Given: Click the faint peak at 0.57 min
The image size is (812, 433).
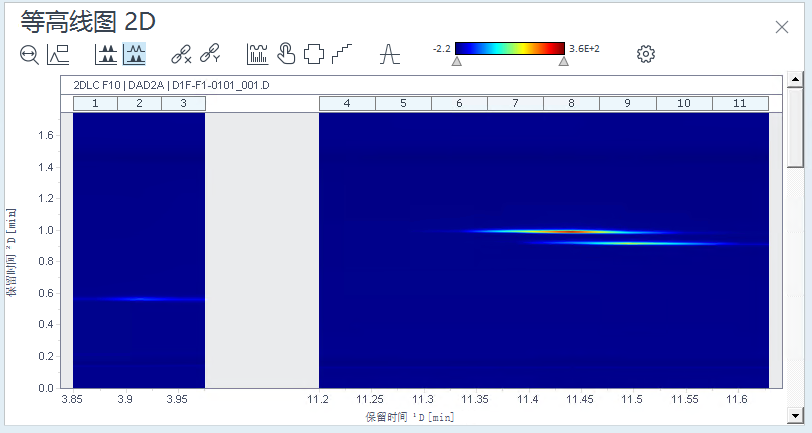Looking at the screenshot, I should [x=139, y=299].
